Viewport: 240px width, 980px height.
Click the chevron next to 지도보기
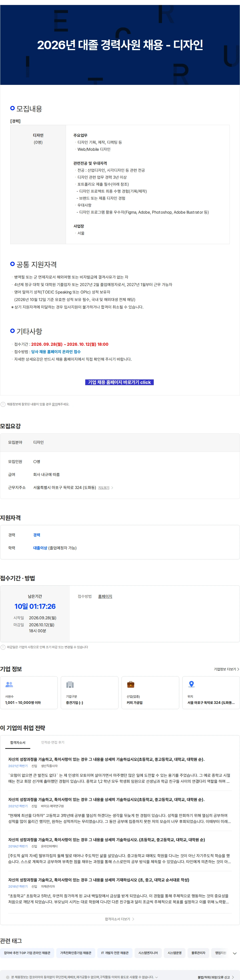(112, 487)
